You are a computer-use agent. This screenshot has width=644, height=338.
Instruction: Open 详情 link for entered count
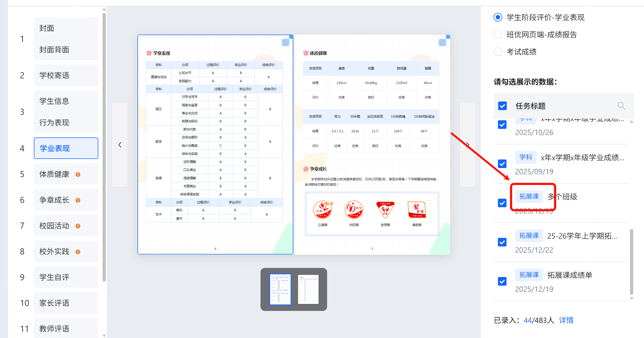pos(566,320)
